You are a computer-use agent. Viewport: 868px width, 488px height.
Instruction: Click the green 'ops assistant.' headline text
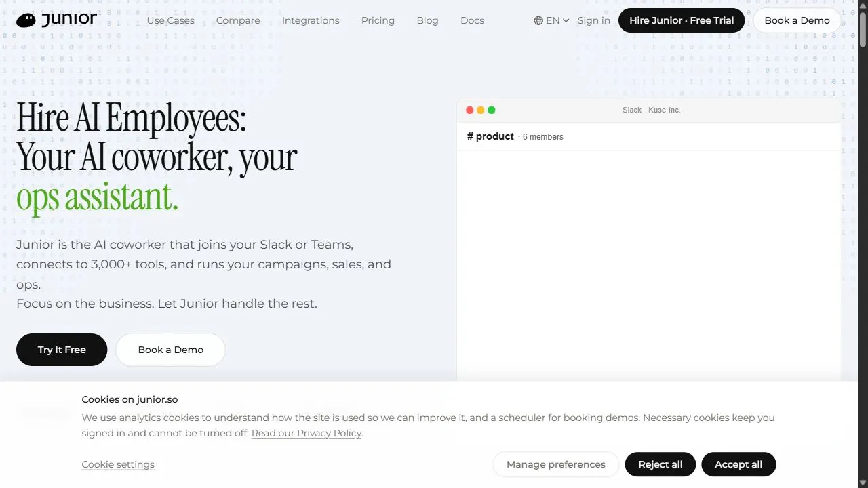click(97, 197)
